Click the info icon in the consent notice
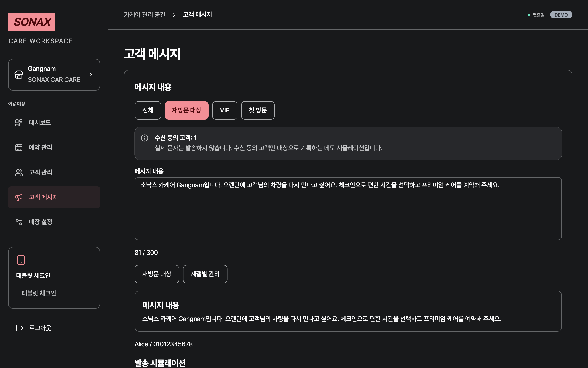 point(144,138)
